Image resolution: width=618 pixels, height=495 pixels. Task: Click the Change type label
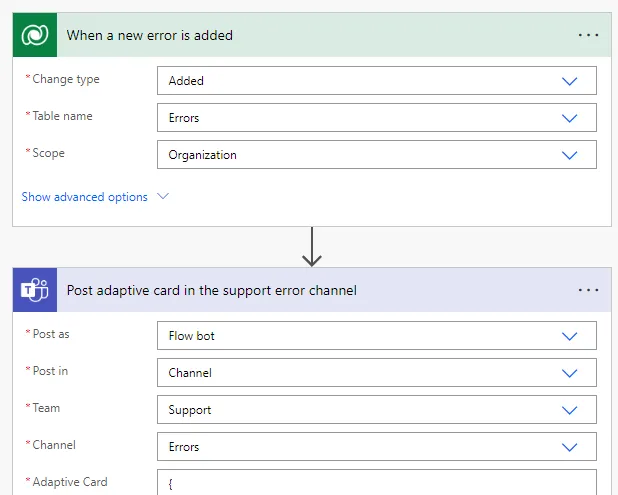[66, 79]
